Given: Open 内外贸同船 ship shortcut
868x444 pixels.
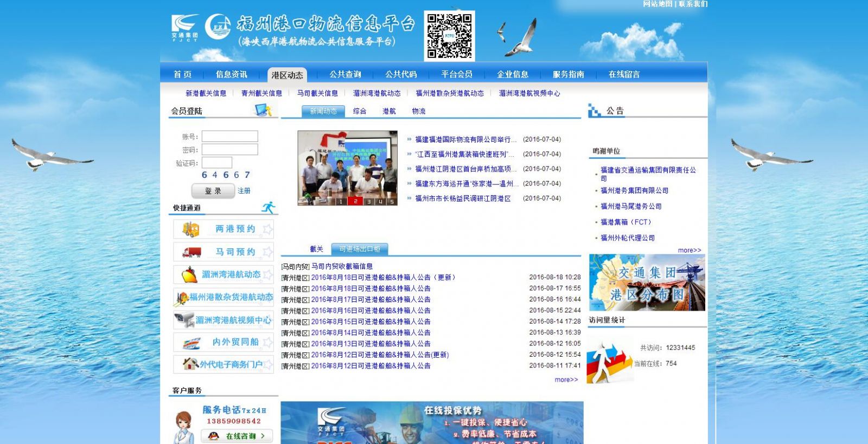Looking at the screenshot, I should click(224, 343).
